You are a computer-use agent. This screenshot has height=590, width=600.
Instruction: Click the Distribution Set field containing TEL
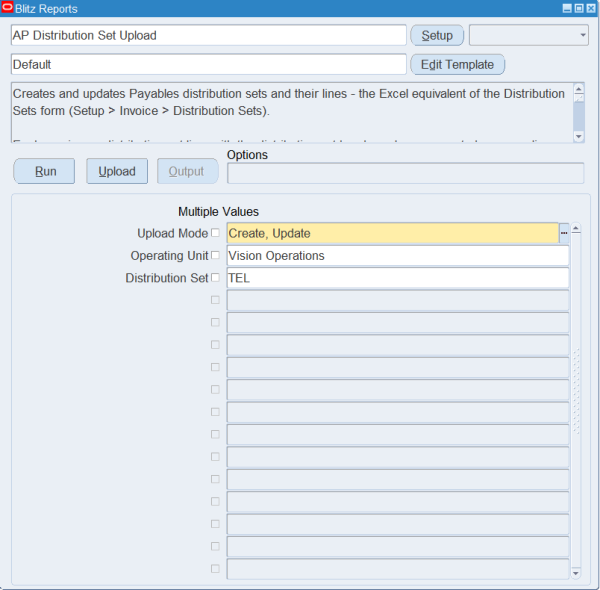pyautogui.click(x=398, y=278)
